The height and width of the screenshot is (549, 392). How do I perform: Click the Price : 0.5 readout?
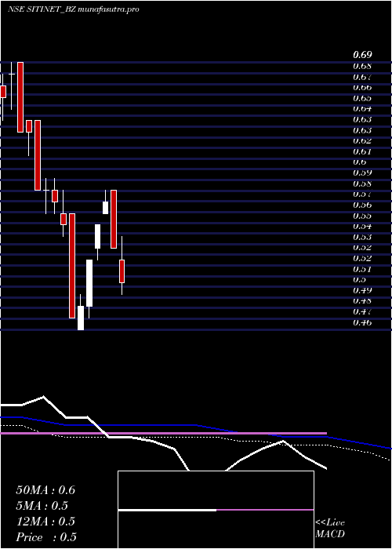(x=46, y=537)
